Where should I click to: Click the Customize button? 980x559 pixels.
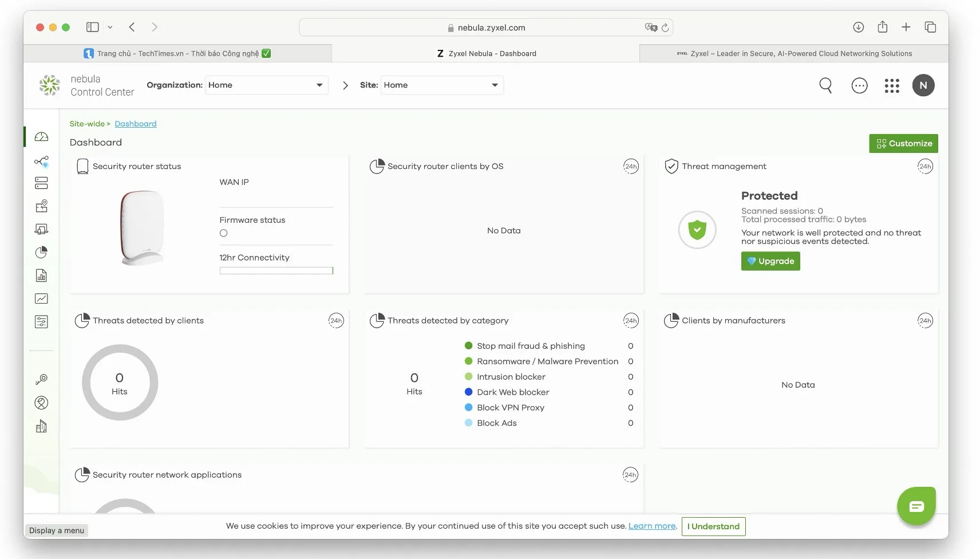pos(903,144)
